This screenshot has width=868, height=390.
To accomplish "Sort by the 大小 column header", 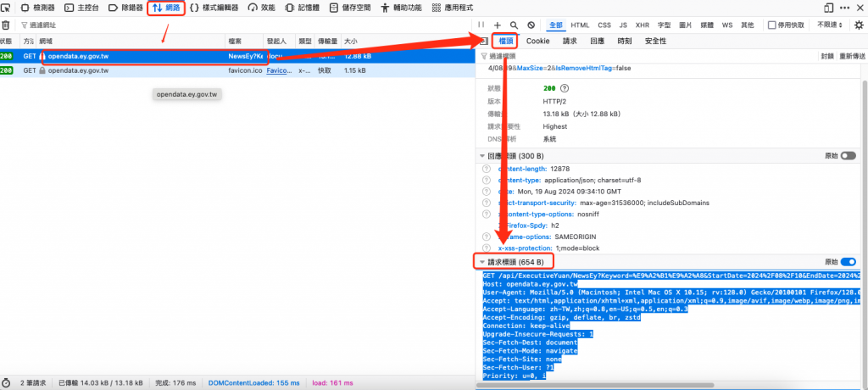I will (x=409, y=41).
